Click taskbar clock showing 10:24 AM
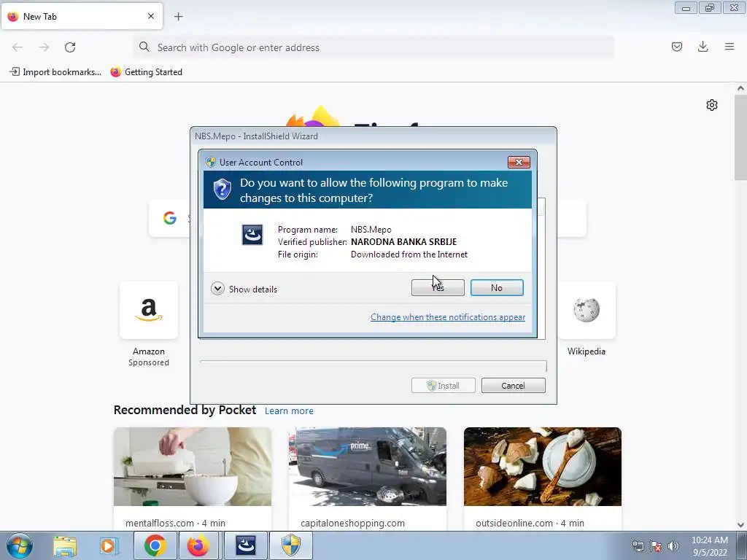This screenshot has width=747, height=560. pyautogui.click(x=709, y=546)
